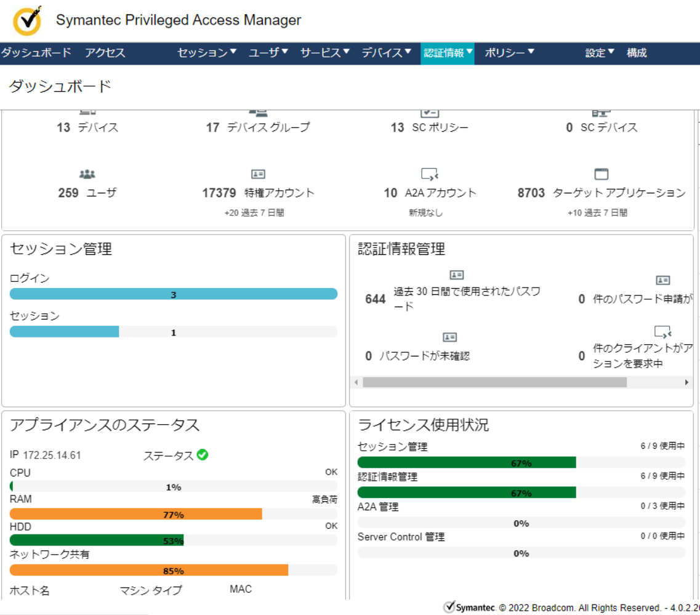Click the green status checkmark in アプライアンスのステータス
The width and height of the screenshot is (700, 615).
coord(203,456)
